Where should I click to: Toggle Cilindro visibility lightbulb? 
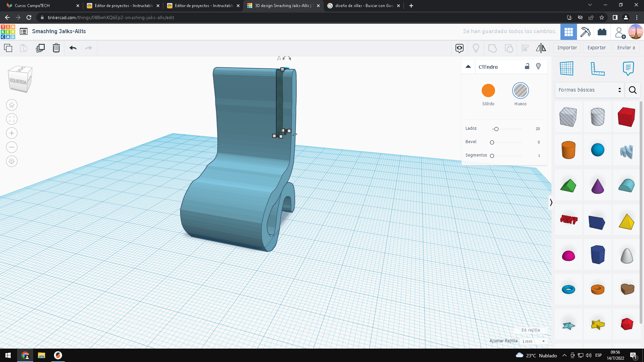click(x=538, y=66)
